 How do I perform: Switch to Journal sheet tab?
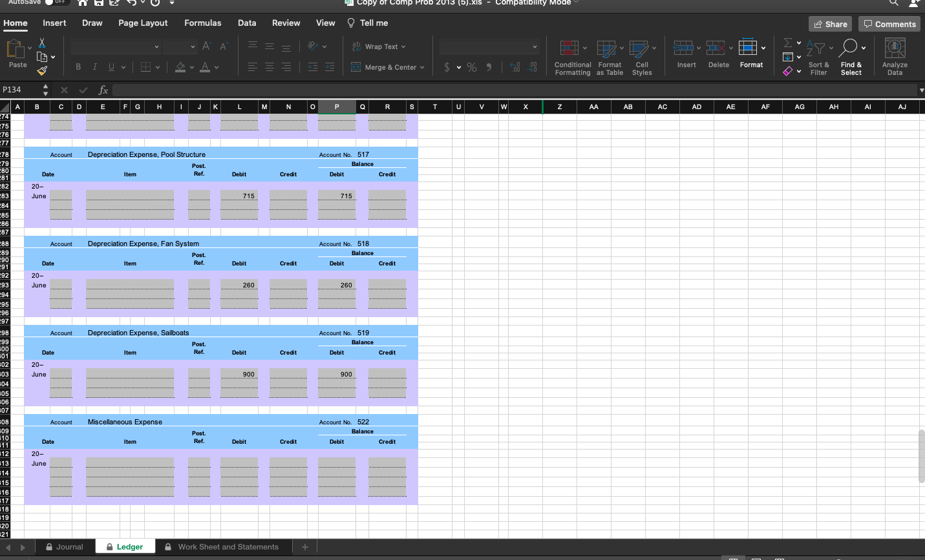64,546
